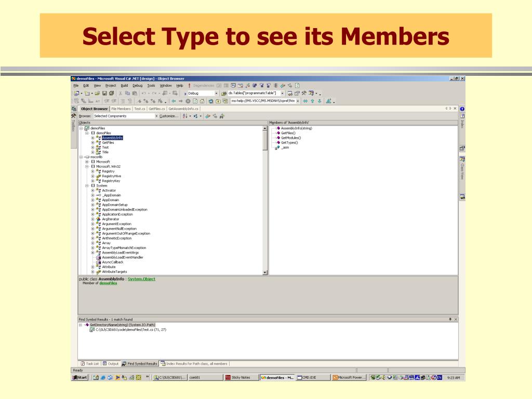Click the New Project toolbar icon
The height and width of the screenshot is (399, 532).
point(76,94)
